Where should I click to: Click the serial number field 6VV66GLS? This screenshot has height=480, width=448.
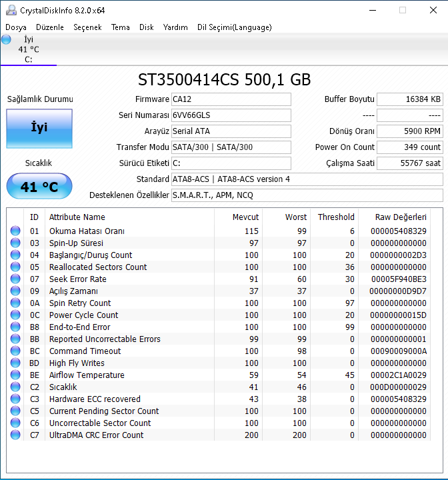click(x=231, y=115)
